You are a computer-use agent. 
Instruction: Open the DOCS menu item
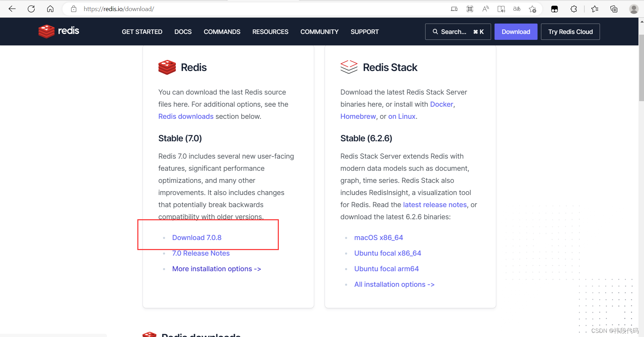coord(183,32)
